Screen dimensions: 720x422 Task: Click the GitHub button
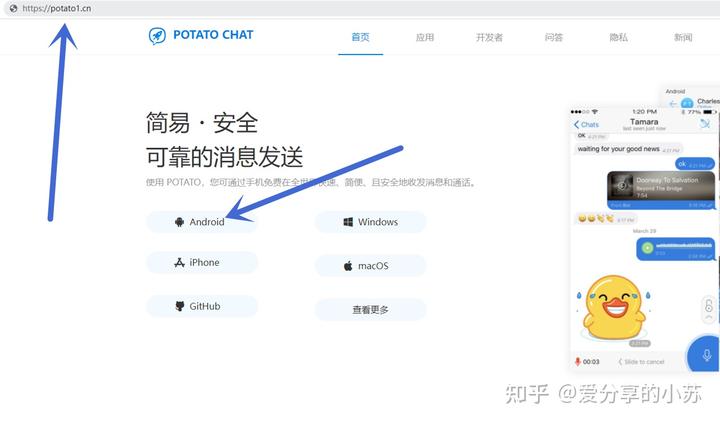pos(202,306)
